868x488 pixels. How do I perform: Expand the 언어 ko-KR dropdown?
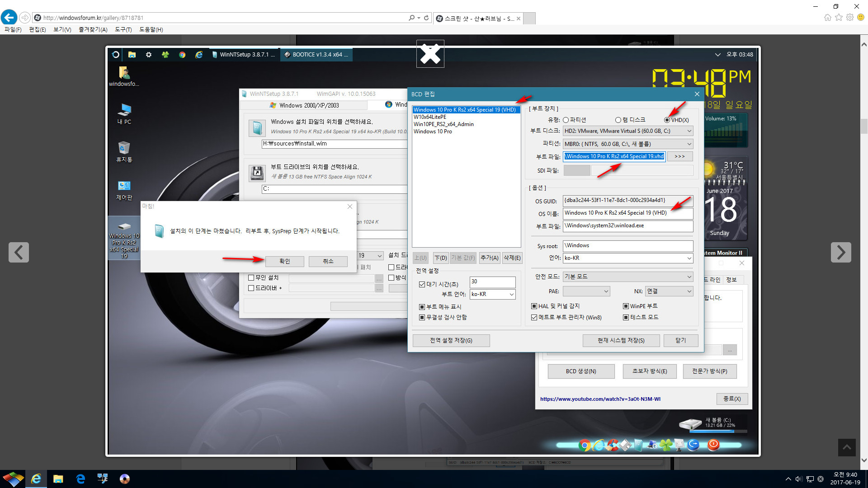click(x=689, y=258)
